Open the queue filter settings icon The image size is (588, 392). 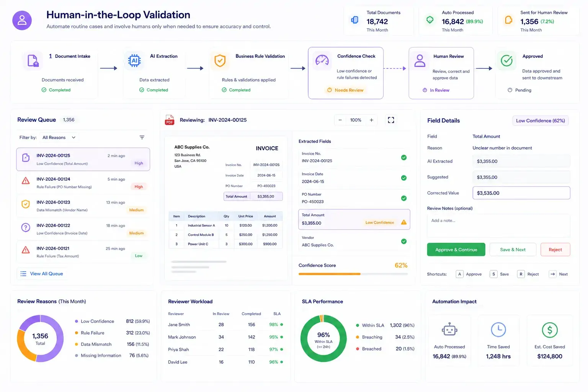(142, 137)
